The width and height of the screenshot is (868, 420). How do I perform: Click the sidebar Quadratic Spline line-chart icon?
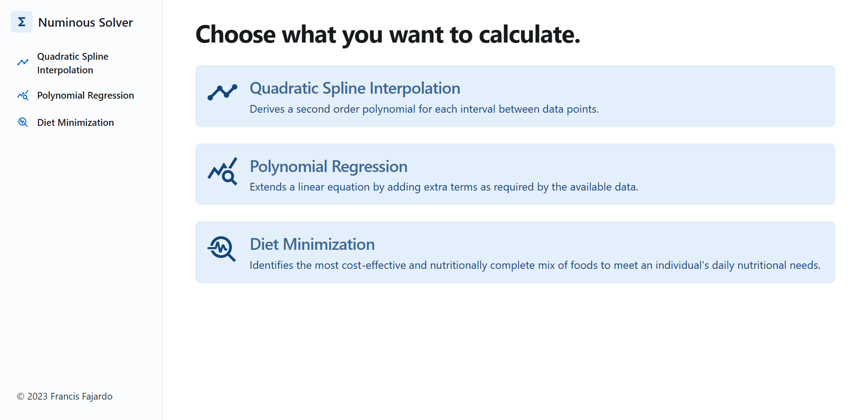(23, 62)
